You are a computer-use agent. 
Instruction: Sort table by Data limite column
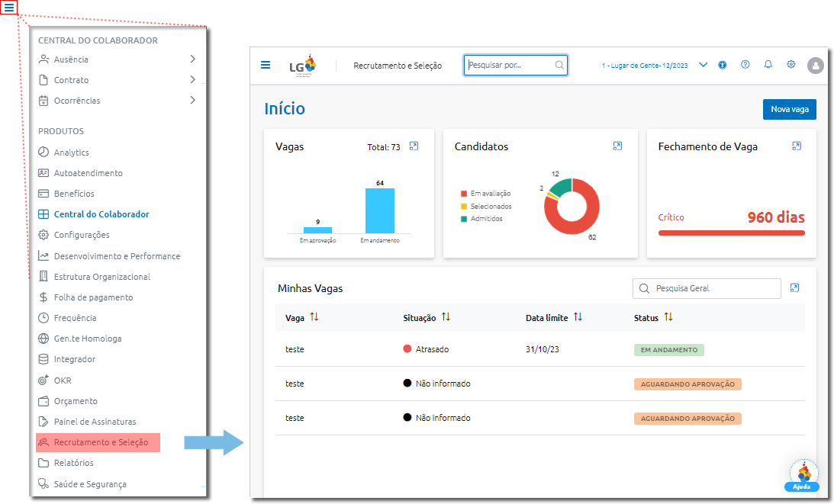point(578,317)
